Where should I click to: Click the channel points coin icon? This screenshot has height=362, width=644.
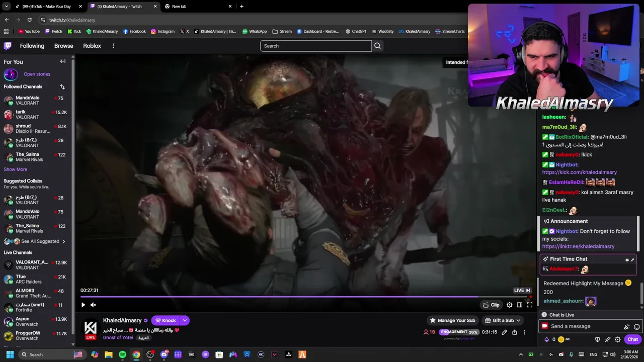561,339
